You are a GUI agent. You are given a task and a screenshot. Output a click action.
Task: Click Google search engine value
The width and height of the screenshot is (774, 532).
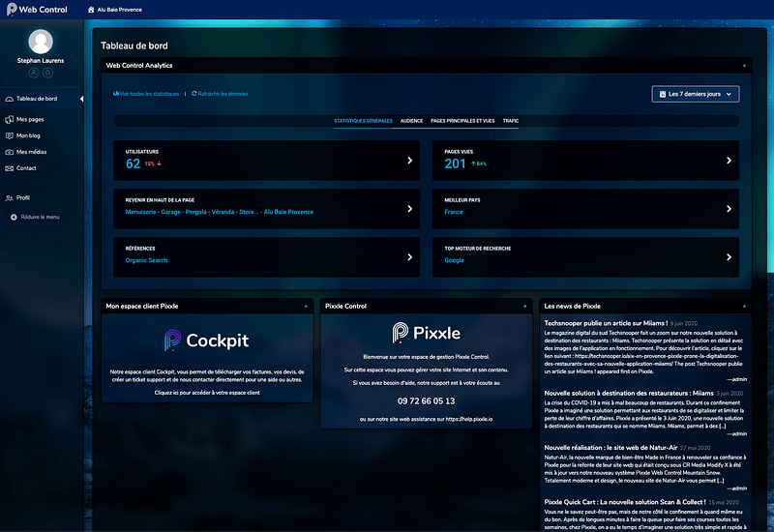(x=454, y=260)
